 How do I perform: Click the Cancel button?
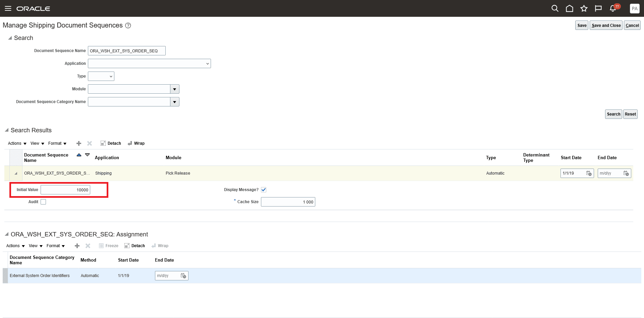click(632, 26)
